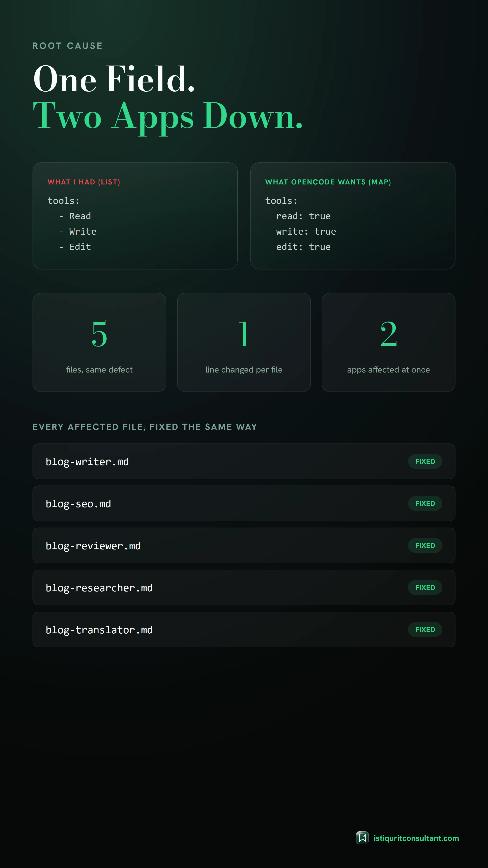Click the '1 line changed per file' card

pyautogui.click(x=244, y=342)
